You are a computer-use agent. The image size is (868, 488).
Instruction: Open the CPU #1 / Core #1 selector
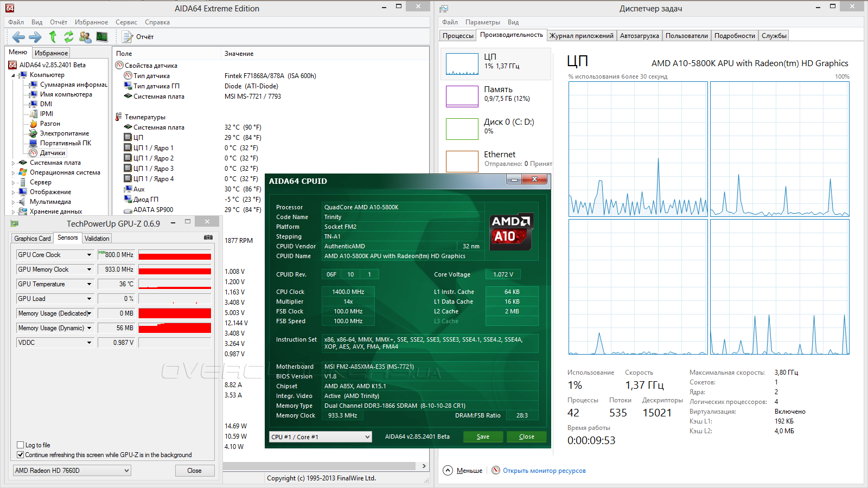321,437
